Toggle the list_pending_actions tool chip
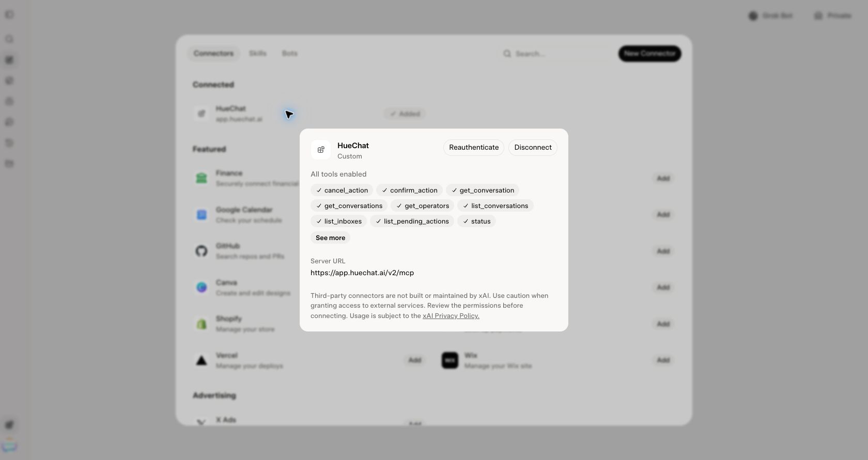868x460 pixels. [412, 221]
